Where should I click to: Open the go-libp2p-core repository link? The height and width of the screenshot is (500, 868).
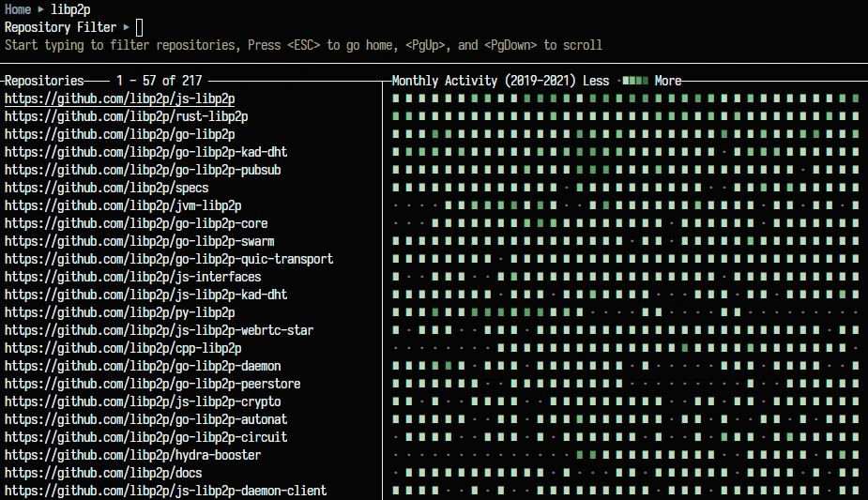point(136,223)
